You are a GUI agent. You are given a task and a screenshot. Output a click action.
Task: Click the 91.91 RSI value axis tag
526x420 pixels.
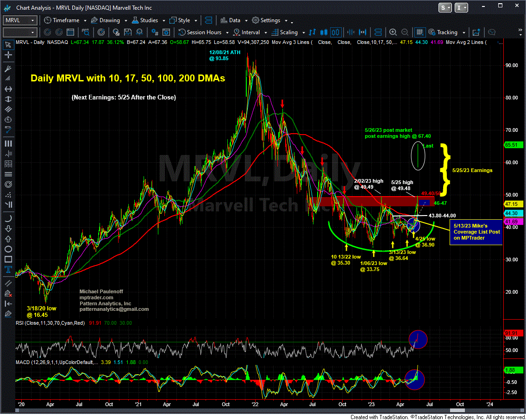point(513,333)
